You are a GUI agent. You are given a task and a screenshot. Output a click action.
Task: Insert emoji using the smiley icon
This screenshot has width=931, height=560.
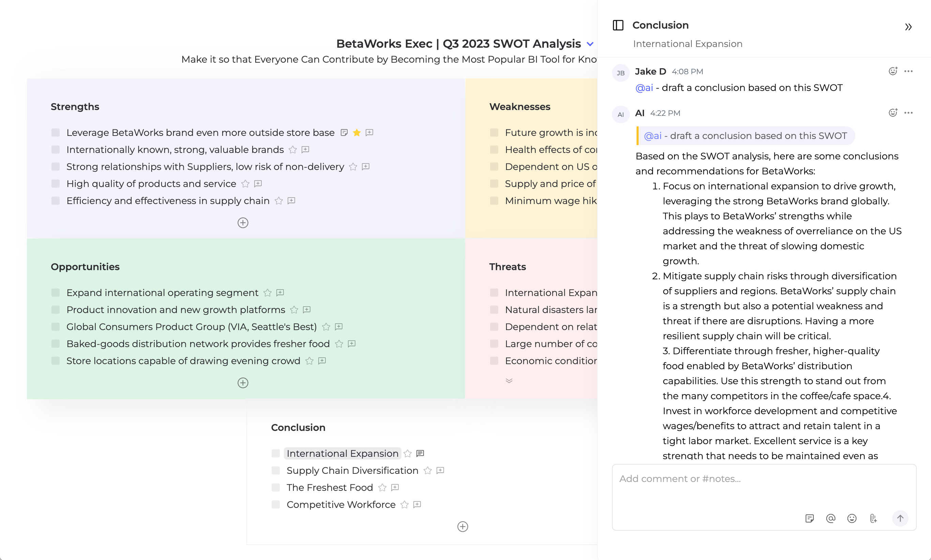852,518
